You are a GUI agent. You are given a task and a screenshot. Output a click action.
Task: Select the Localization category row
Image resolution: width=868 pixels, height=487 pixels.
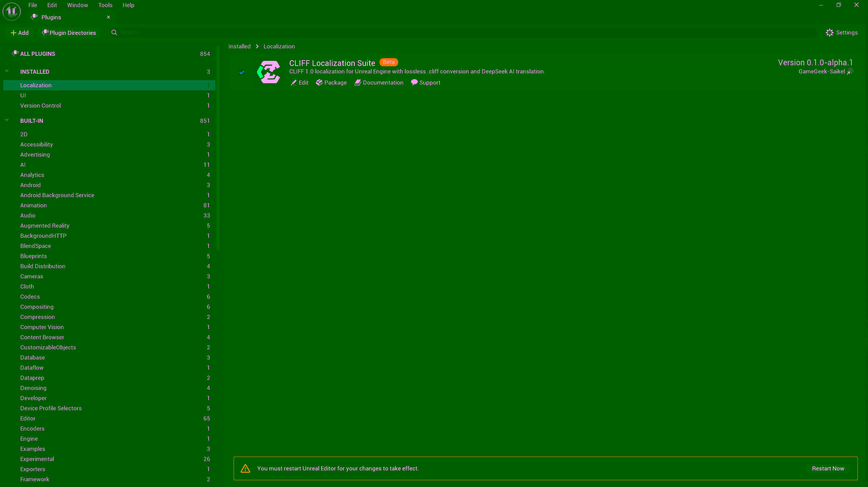click(x=109, y=85)
